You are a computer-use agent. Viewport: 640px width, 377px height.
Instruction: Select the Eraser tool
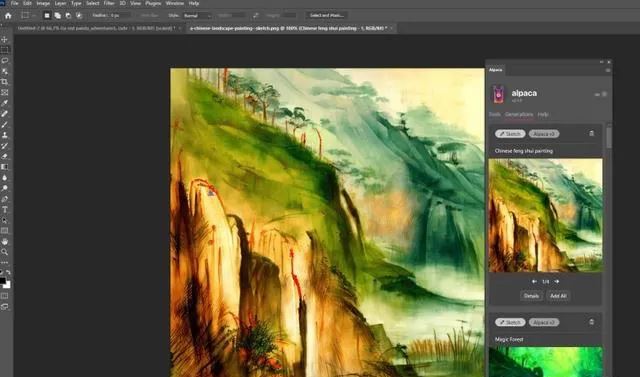(4, 156)
